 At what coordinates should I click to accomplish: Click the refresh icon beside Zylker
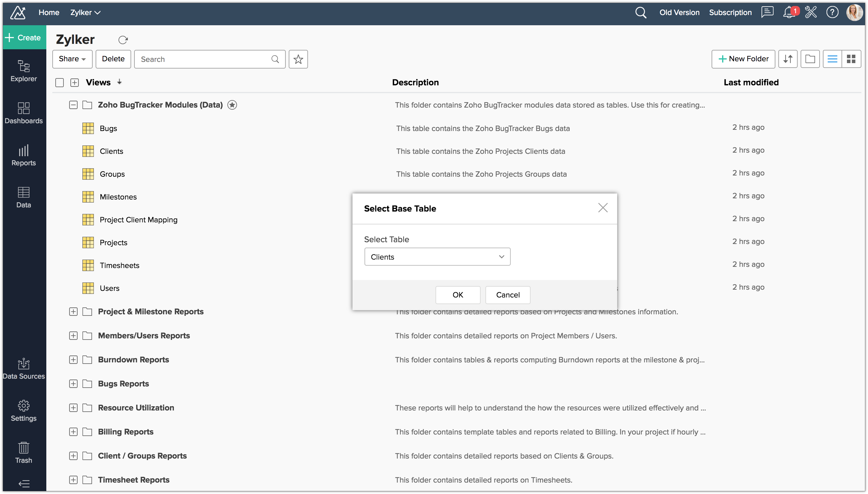123,40
